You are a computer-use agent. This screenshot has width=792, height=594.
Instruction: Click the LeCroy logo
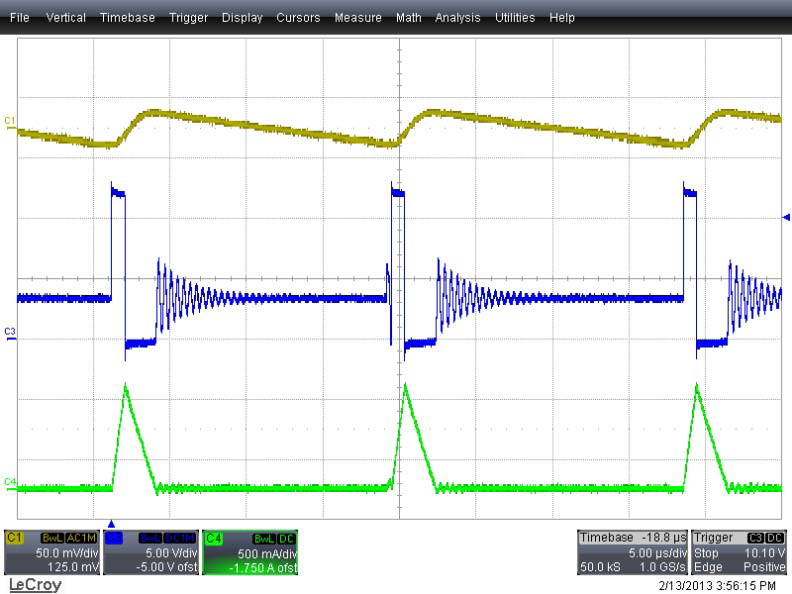point(34,583)
